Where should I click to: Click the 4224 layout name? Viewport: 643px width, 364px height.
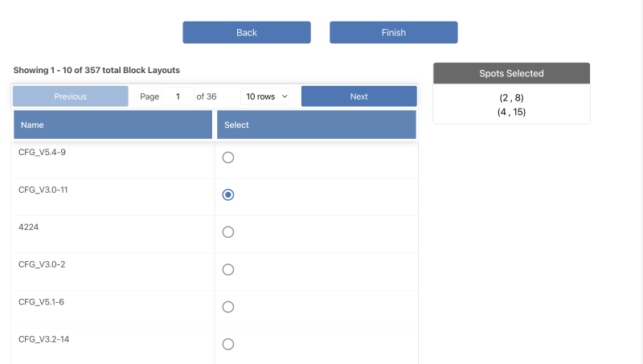[x=30, y=227]
